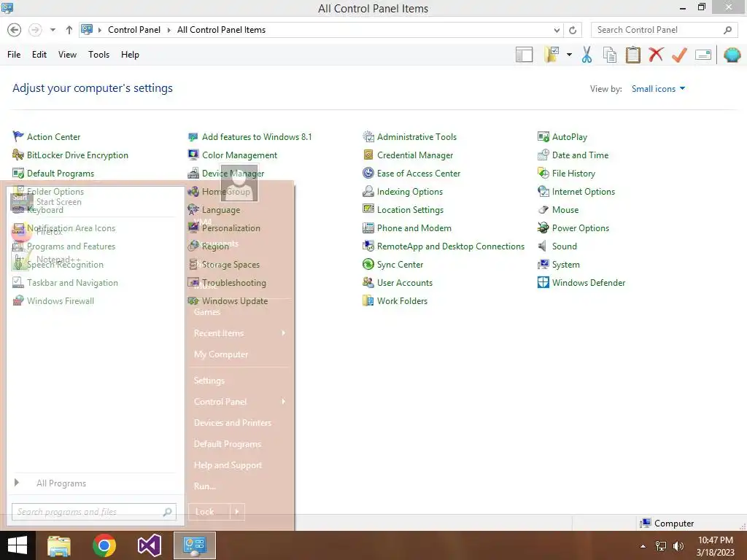The height and width of the screenshot is (560, 747).
Task: Click the Folder Options toolbar icon
Action: pos(551,54)
